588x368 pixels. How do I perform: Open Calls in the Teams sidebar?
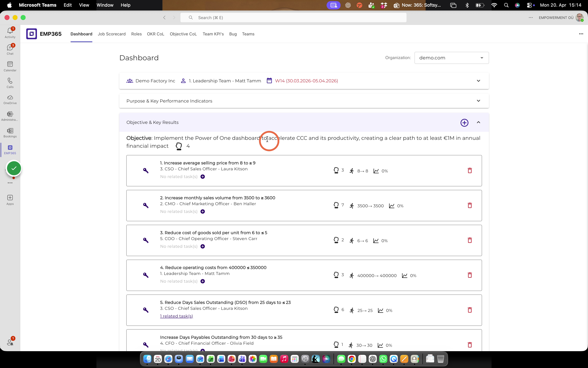10,83
